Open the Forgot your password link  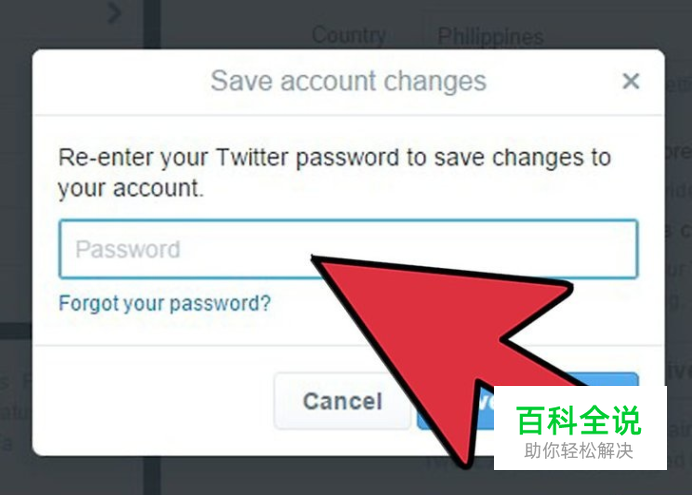pyautogui.click(x=165, y=304)
